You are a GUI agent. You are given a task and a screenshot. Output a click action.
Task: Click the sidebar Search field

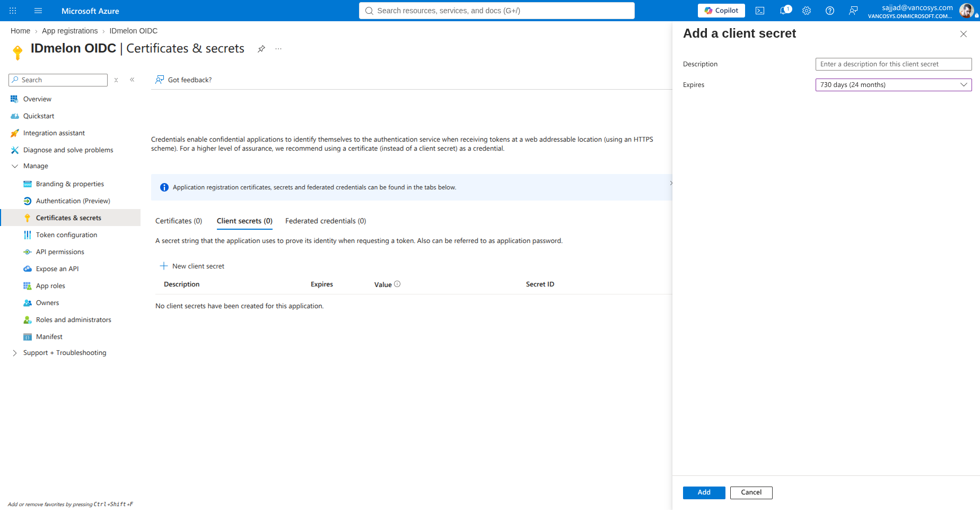pos(58,80)
